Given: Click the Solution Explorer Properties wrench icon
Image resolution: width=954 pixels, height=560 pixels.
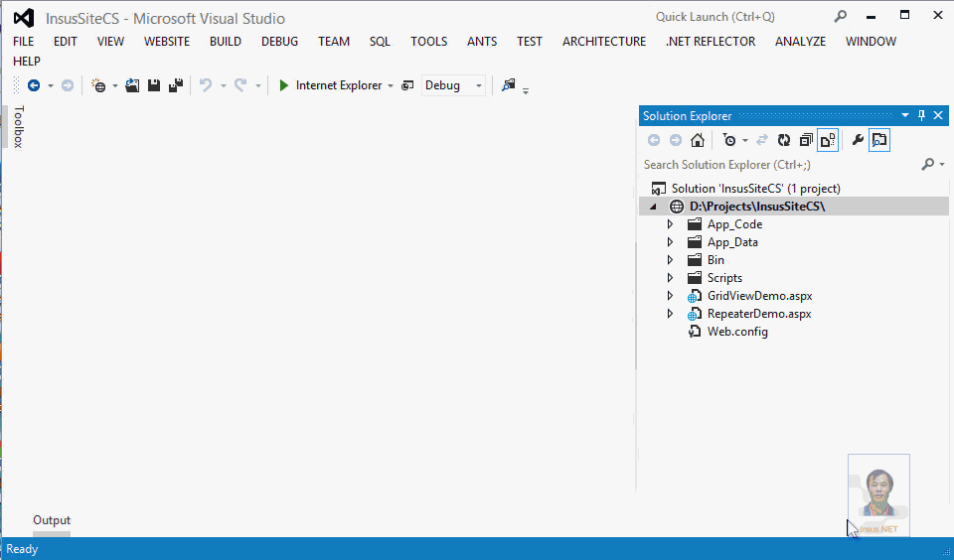Looking at the screenshot, I should tap(858, 140).
